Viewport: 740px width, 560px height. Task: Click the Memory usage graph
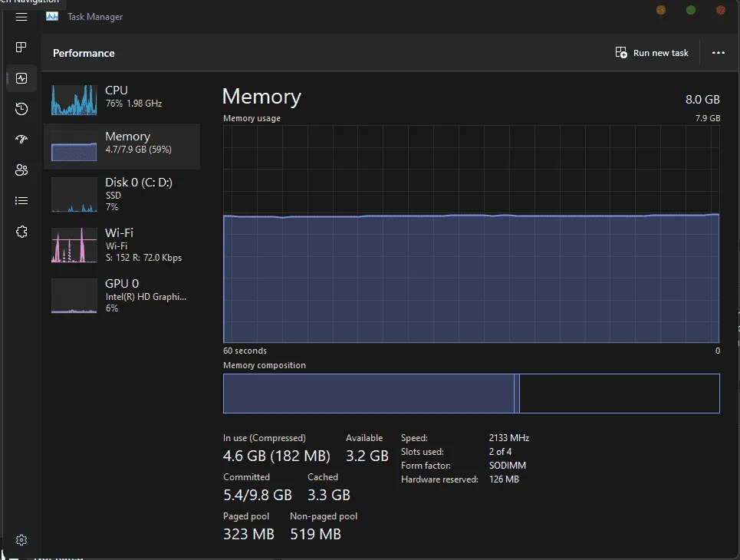click(471, 234)
